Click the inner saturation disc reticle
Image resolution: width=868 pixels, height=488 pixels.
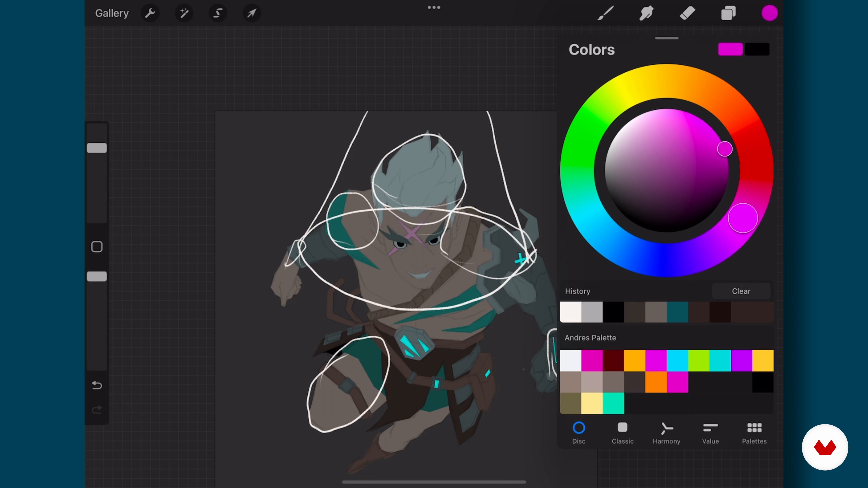(x=725, y=149)
